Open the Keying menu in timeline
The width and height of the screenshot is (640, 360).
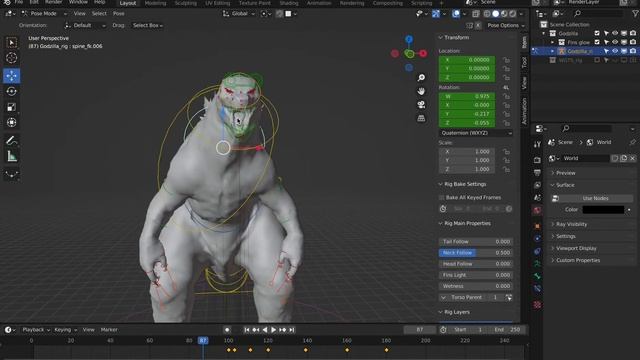pos(65,330)
